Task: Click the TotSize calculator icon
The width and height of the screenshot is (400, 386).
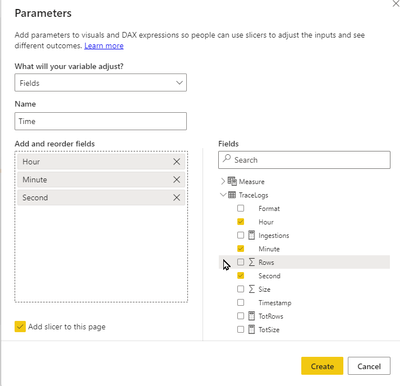Action: click(x=252, y=330)
